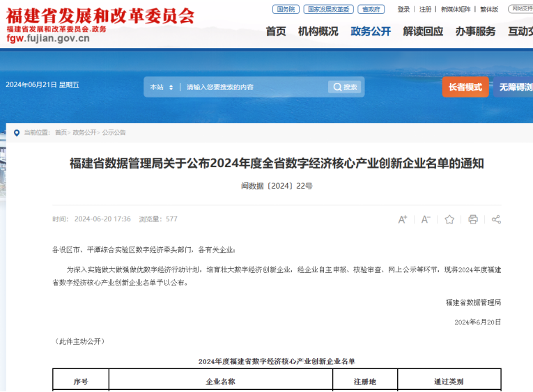This screenshot has height=392, width=533.
Task: Share the article via share icon
Action: (496, 219)
